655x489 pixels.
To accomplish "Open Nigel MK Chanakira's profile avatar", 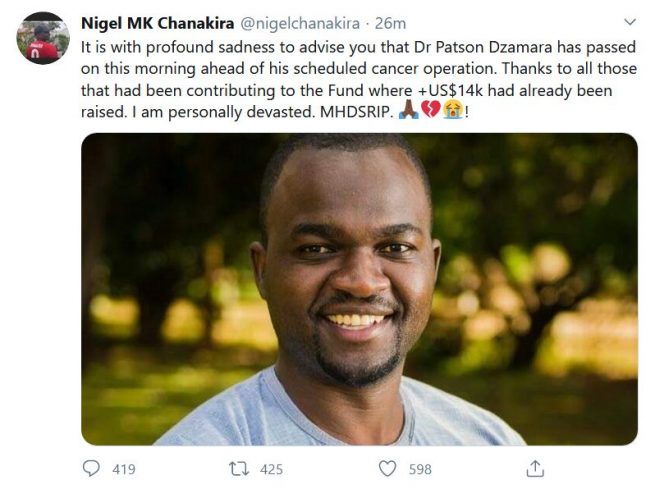I will click(x=43, y=39).
